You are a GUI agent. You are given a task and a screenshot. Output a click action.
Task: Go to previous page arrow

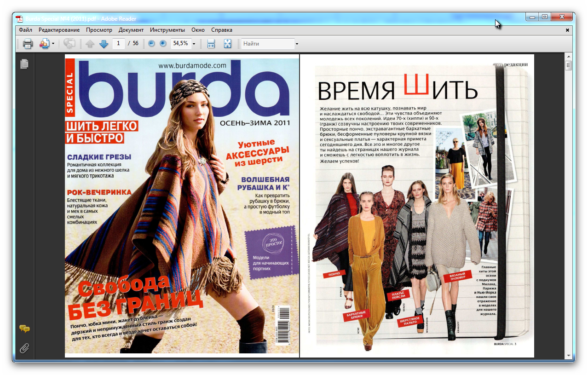pyautogui.click(x=90, y=44)
